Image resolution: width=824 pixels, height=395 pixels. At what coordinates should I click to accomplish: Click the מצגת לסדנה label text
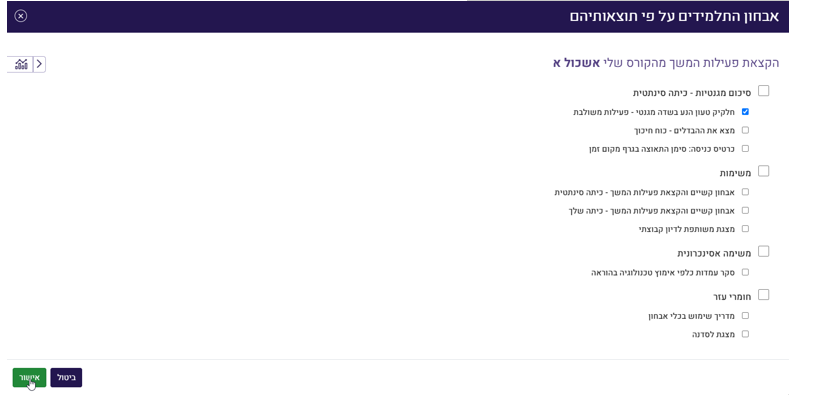tap(713, 335)
